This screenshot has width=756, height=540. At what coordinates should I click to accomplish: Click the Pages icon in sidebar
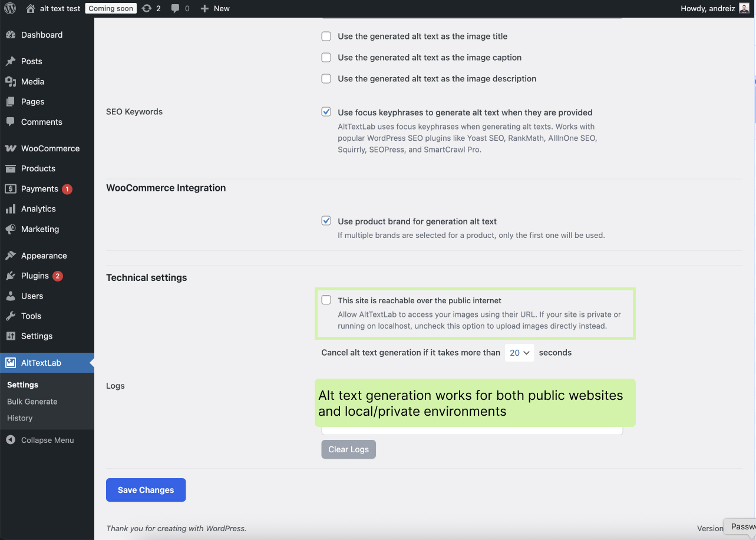coord(11,101)
